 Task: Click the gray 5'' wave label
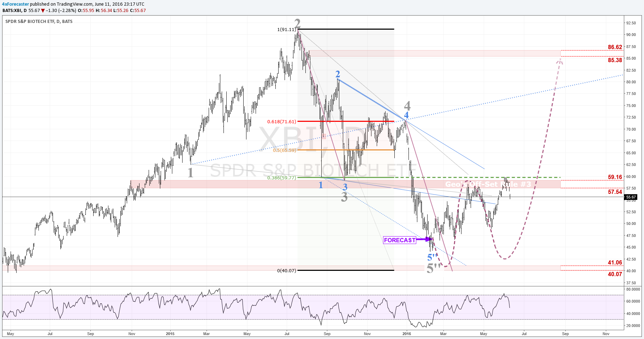click(434, 268)
